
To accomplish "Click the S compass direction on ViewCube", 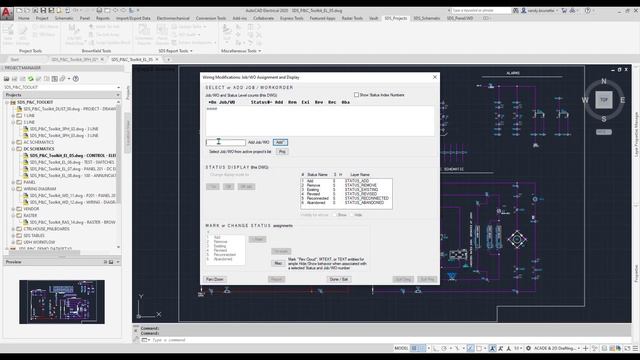I will (x=604, y=119).
